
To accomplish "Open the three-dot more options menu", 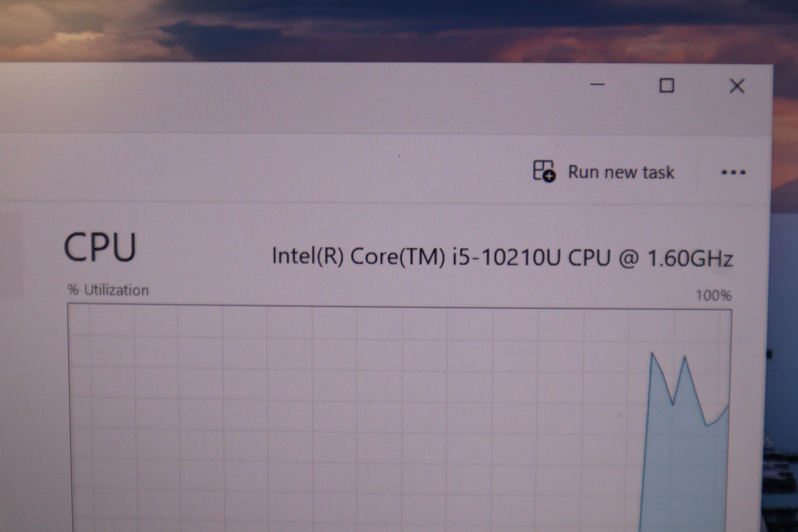I will 733,173.
